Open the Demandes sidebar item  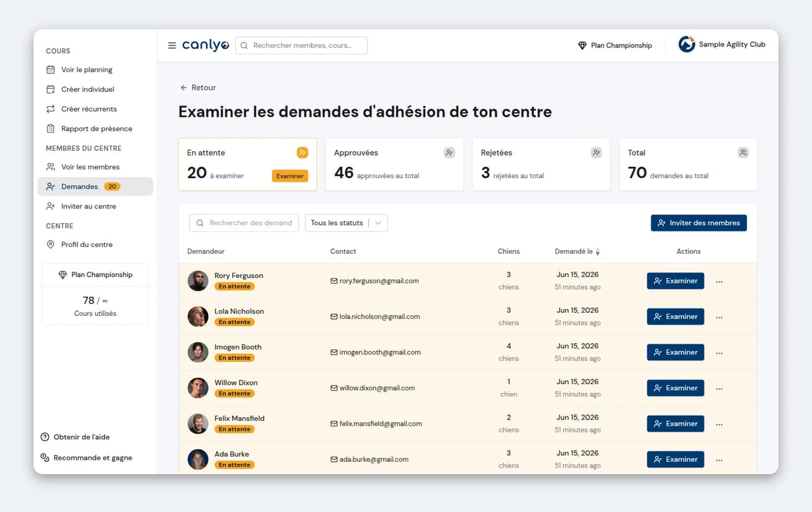click(x=95, y=186)
